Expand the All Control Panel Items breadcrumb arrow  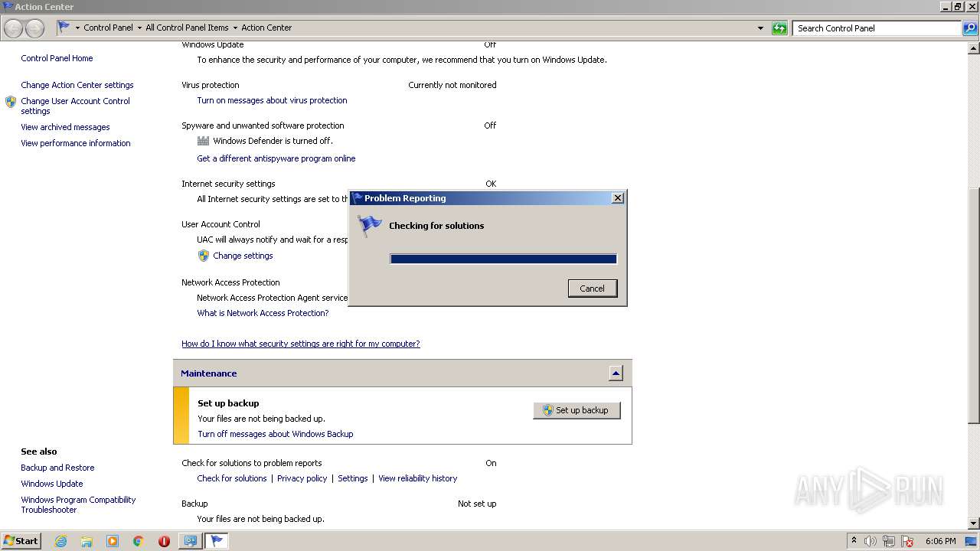pos(235,28)
